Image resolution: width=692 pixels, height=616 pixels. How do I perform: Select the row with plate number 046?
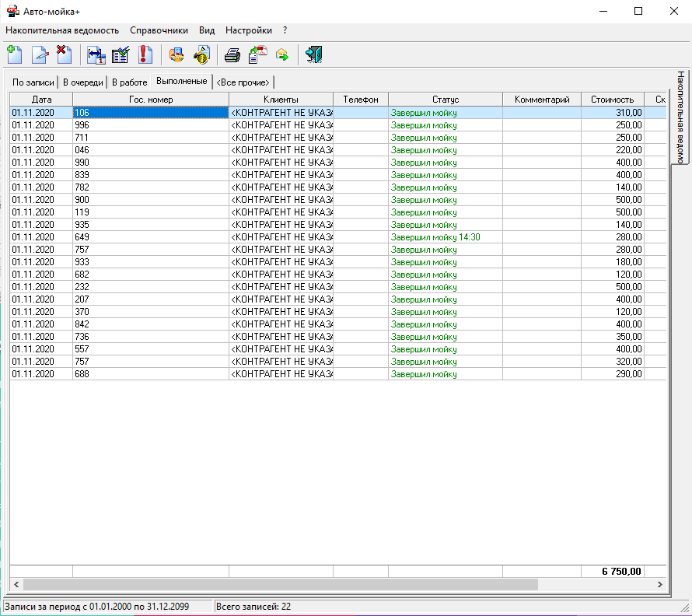click(338, 150)
